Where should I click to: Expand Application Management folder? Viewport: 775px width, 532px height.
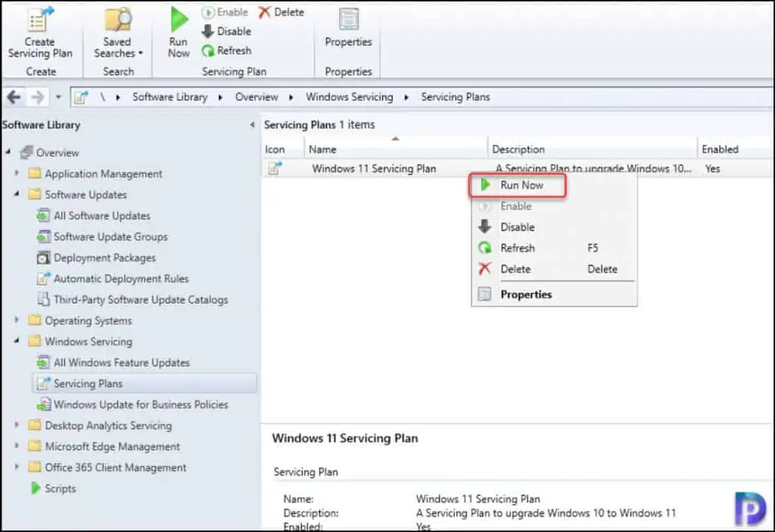pos(17,173)
